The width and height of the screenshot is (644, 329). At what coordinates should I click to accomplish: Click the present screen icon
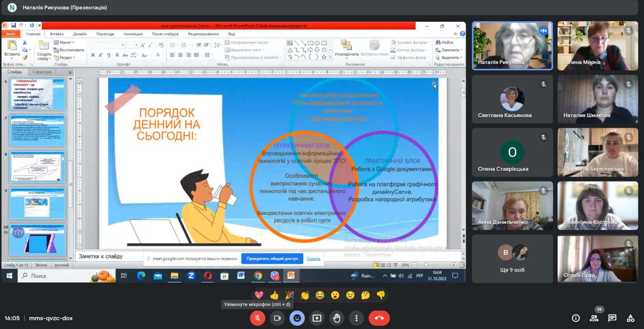(317, 318)
